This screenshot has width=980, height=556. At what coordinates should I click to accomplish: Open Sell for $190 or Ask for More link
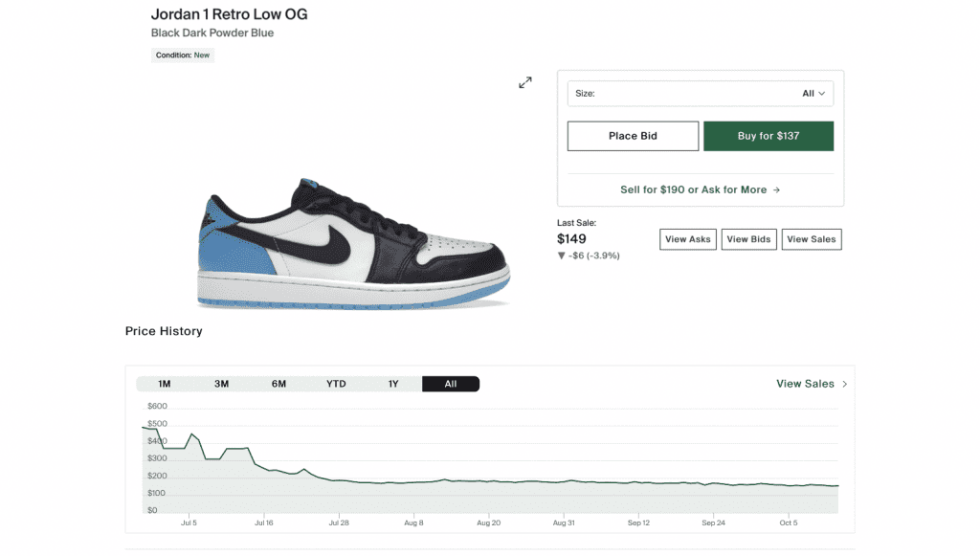point(700,189)
